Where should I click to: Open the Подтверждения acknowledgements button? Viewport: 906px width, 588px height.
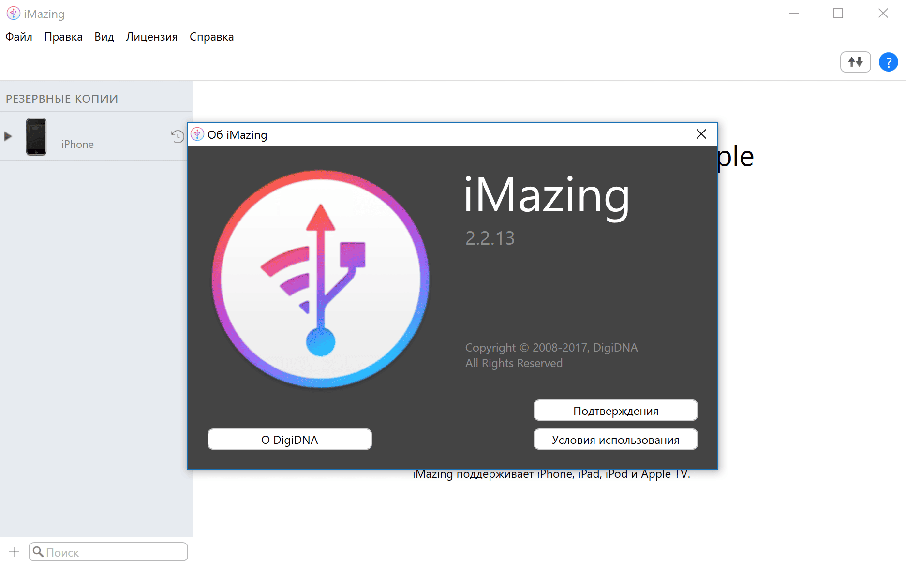tap(615, 410)
